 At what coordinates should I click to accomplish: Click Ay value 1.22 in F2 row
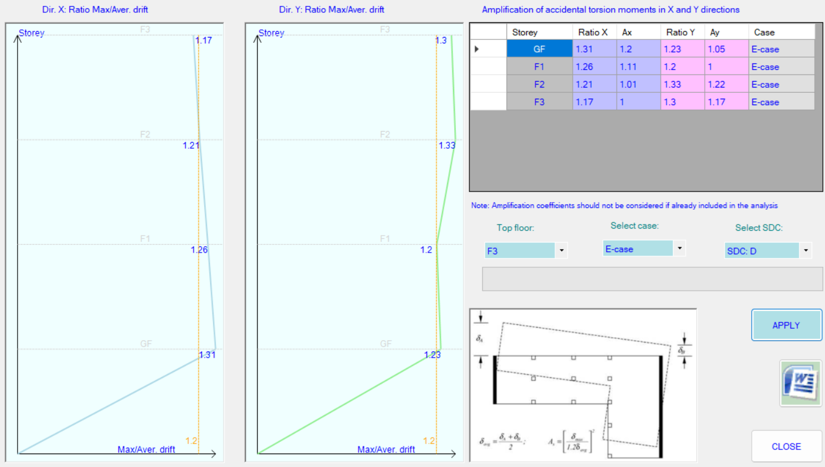click(x=727, y=84)
